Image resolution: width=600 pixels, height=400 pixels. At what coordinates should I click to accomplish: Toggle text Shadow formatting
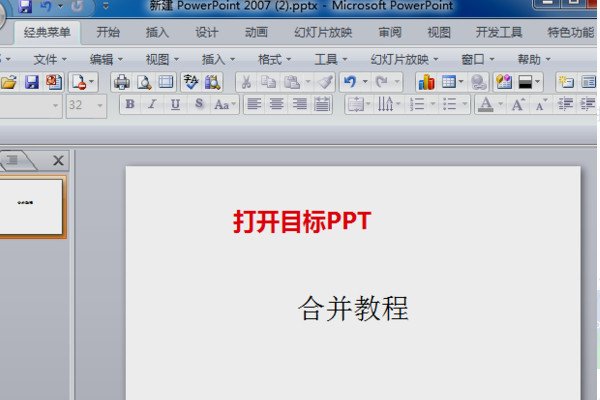[199, 104]
